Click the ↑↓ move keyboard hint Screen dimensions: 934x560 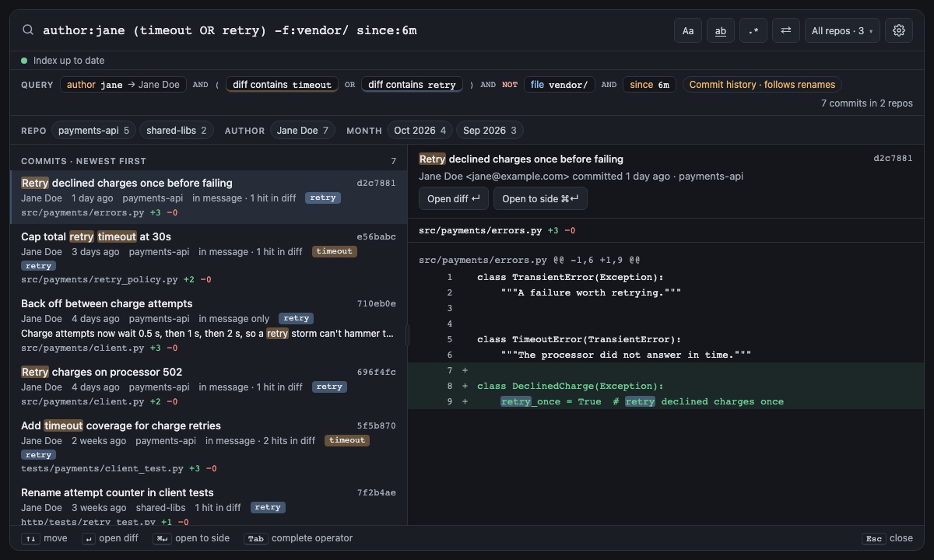click(x=44, y=538)
